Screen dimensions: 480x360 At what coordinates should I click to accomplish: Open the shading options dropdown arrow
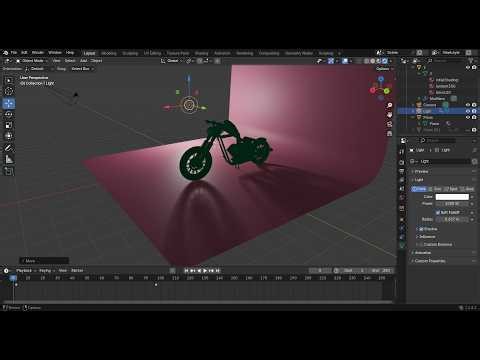pos(390,61)
